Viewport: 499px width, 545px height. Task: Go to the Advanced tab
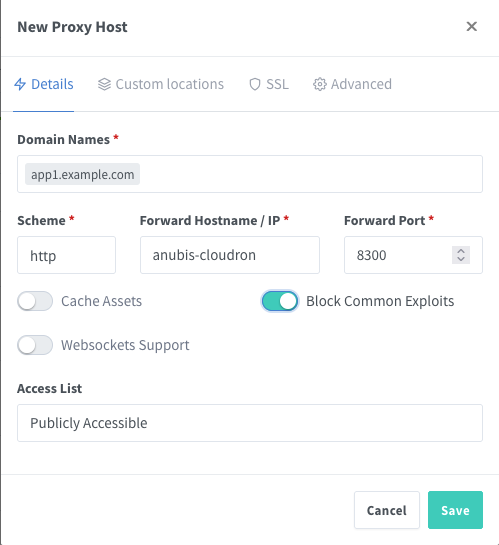pos(352,84)
